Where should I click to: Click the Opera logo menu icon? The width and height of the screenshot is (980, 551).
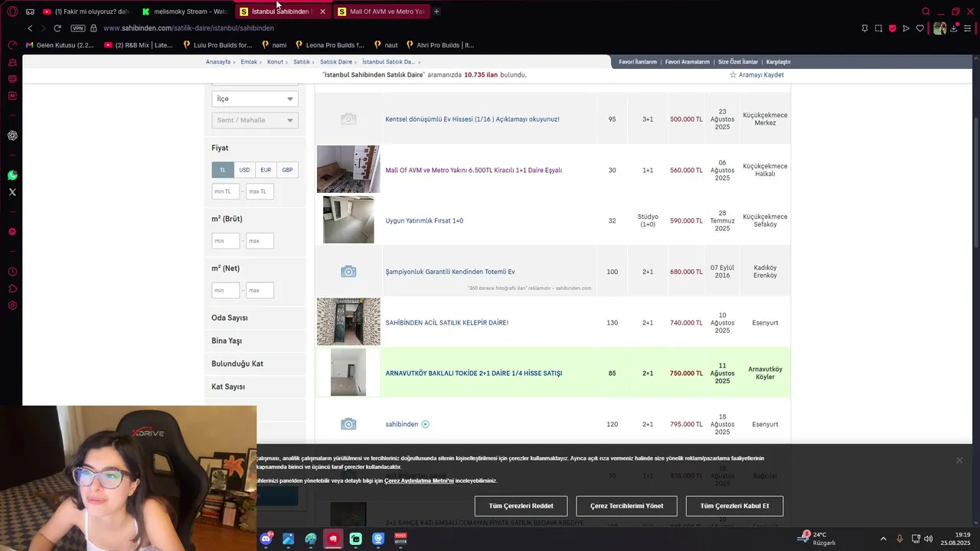[x=12, y=11]
